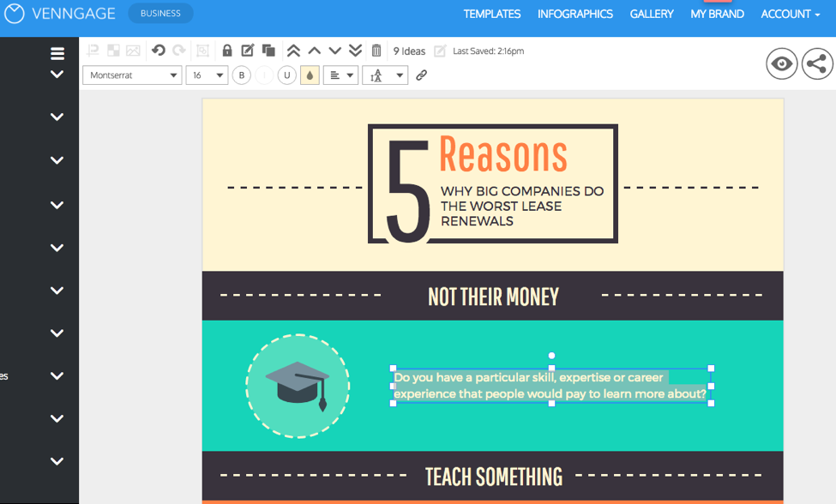
Task: Preview the infographic with the eye icon
Action: click(x=781, y=63)
